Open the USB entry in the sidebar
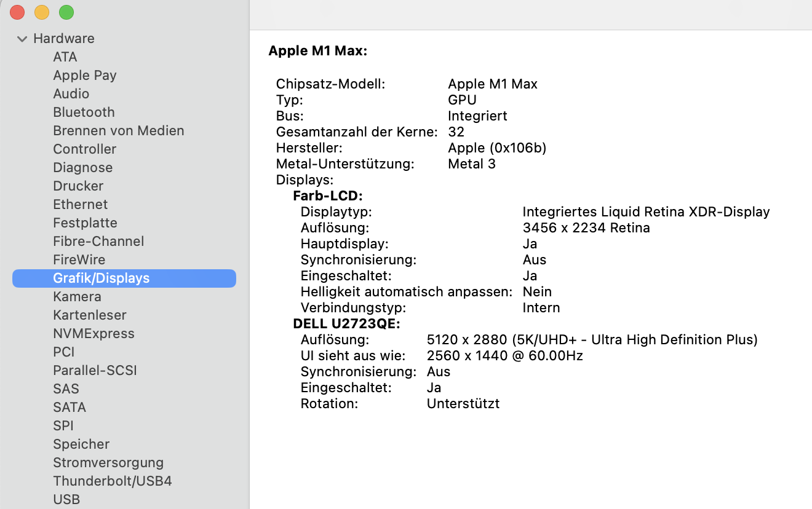 66,500
